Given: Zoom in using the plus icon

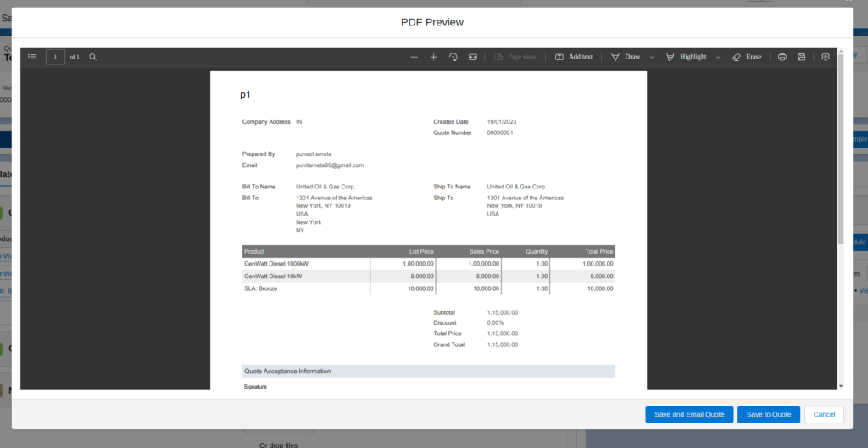Looking at the screenshot, I should pos(434,57).
